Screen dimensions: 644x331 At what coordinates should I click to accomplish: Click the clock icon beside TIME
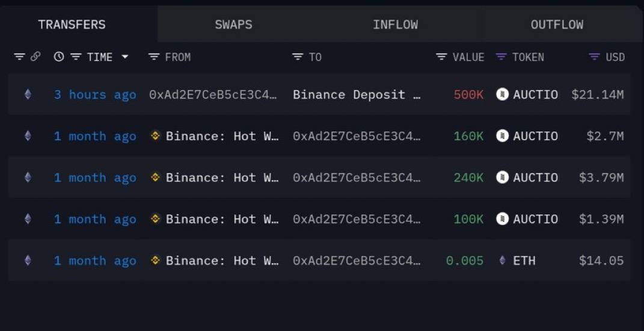pyautogui.click(x=59, y=57)
